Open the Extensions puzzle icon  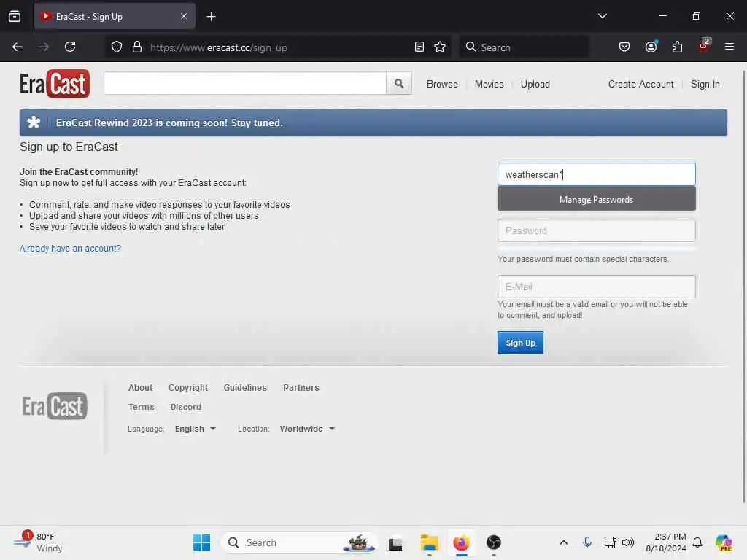(x=677, y=47)
